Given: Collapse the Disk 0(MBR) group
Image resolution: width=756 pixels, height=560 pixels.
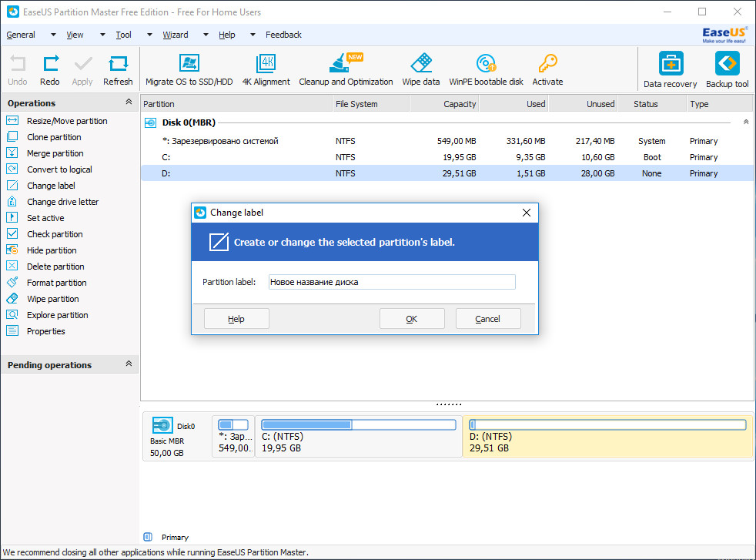Looking at the screenshot, I should tap(746, 122).
